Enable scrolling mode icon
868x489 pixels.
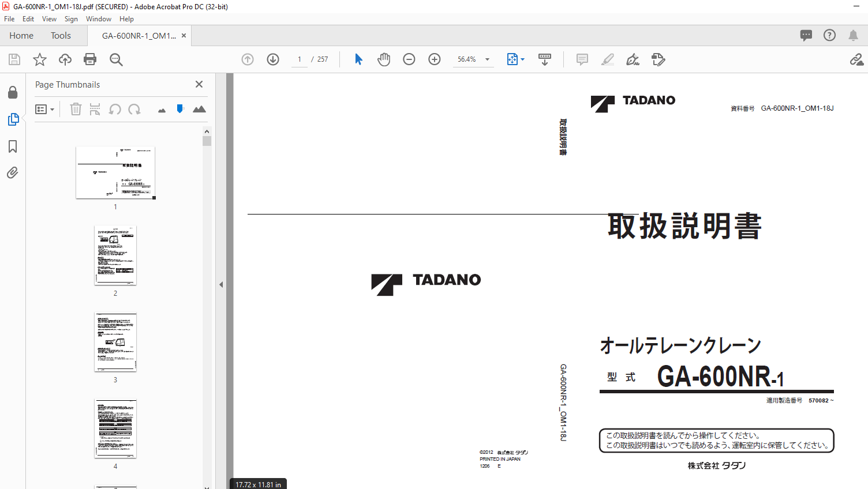click(x=544, y=59)
